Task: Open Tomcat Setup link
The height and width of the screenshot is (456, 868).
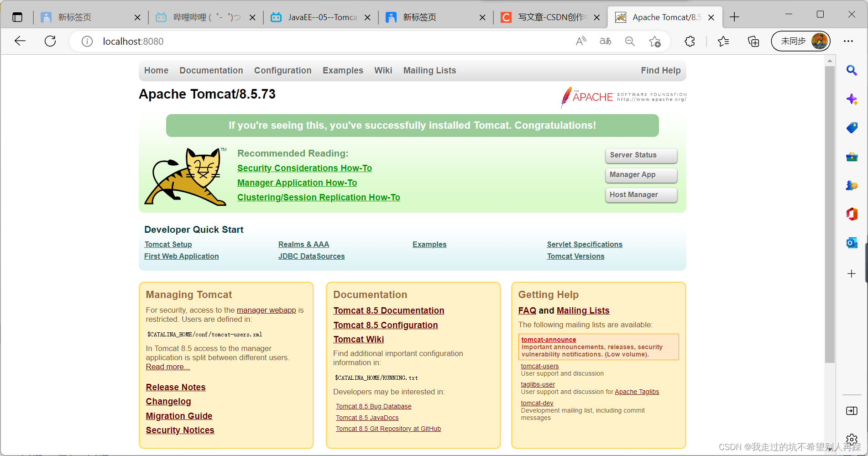Action: 168,244
